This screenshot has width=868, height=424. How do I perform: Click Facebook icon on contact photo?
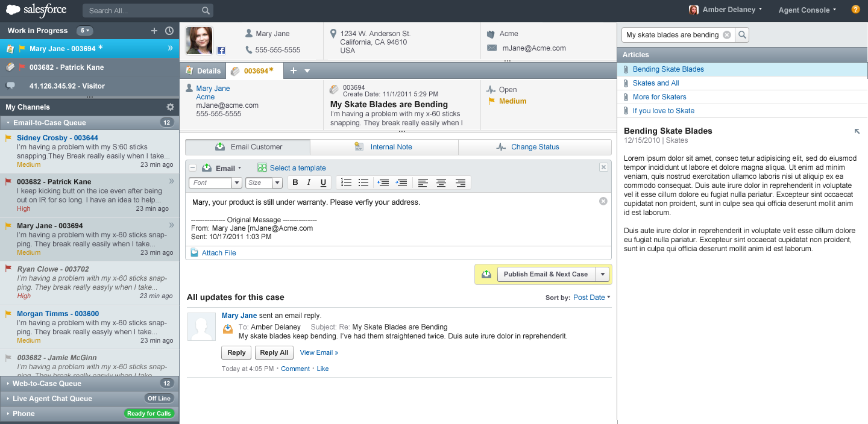coord(221,51)
